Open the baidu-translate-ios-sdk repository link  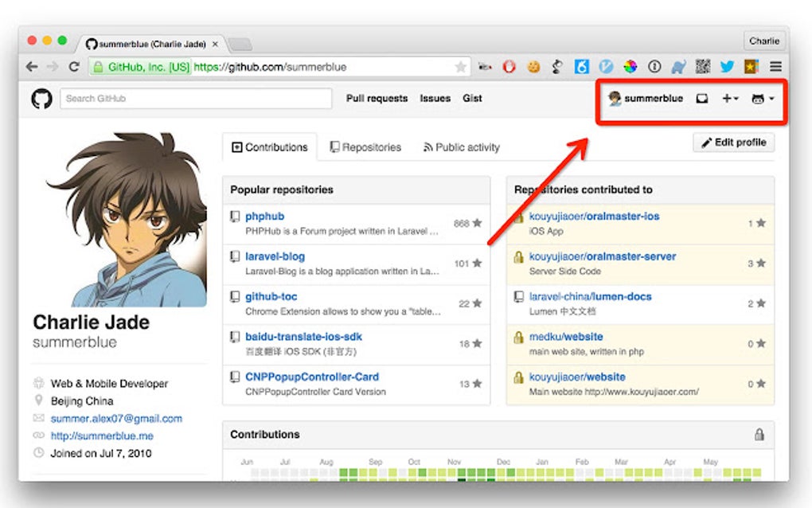pyautogui.click(x=303, y=337)
